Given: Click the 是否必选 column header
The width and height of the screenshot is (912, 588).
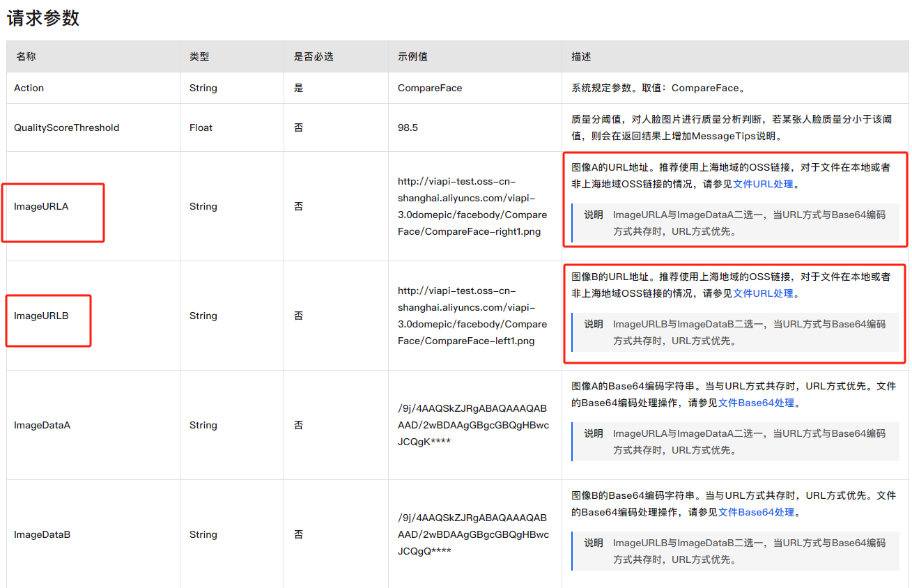Looking at the screenshot, I should point(314,56).
